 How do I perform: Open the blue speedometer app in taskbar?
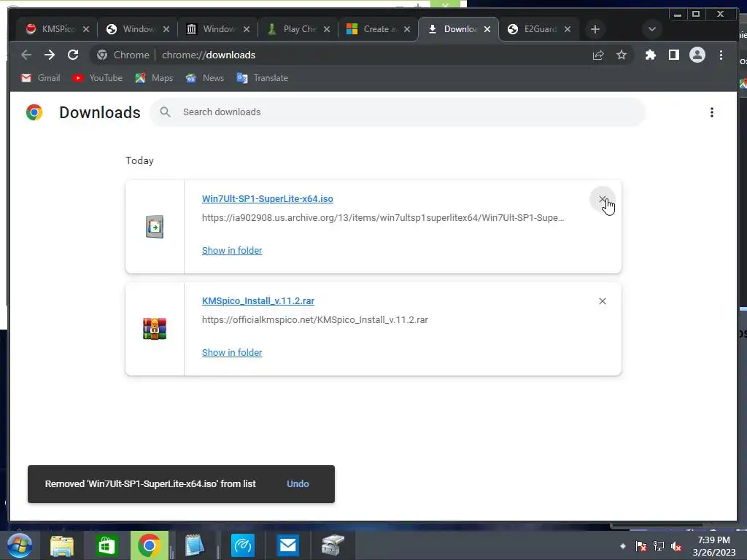[243, 545]
